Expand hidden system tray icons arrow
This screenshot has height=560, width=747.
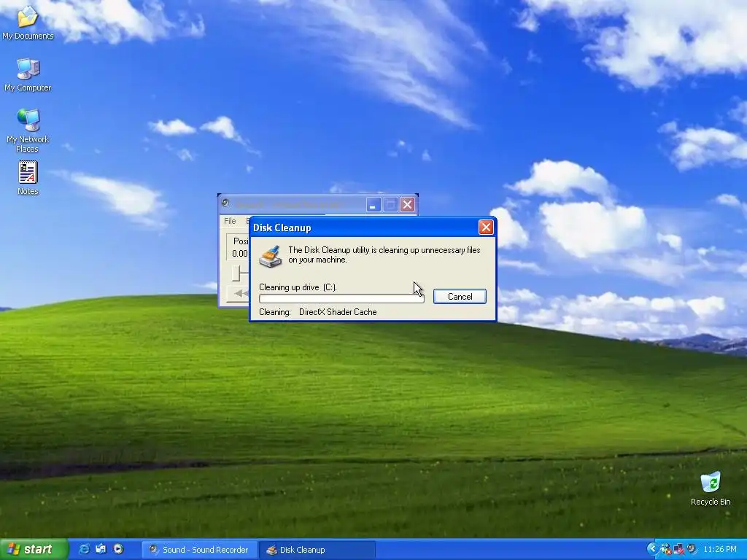pos(651,549)
